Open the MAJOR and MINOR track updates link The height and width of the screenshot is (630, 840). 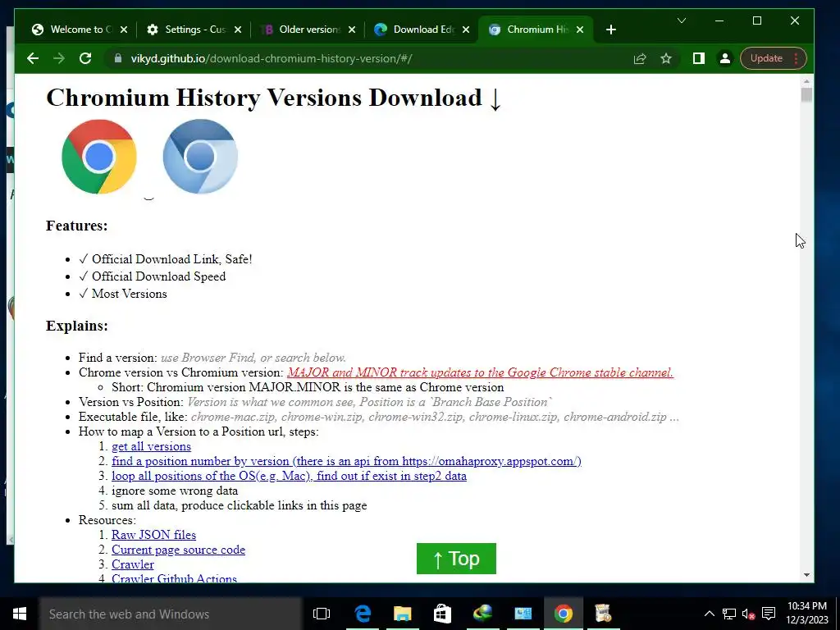[x=480, y=372]
